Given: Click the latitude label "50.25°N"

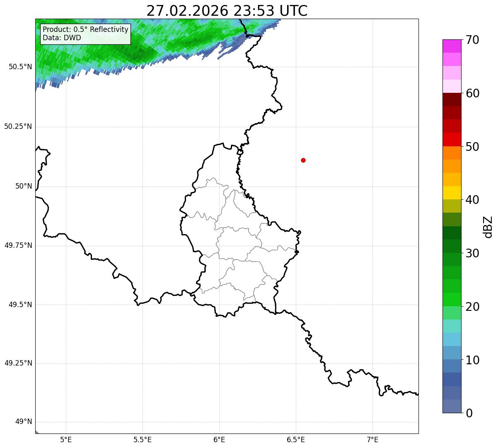Looking at the screenshot, I should point(18,126).
